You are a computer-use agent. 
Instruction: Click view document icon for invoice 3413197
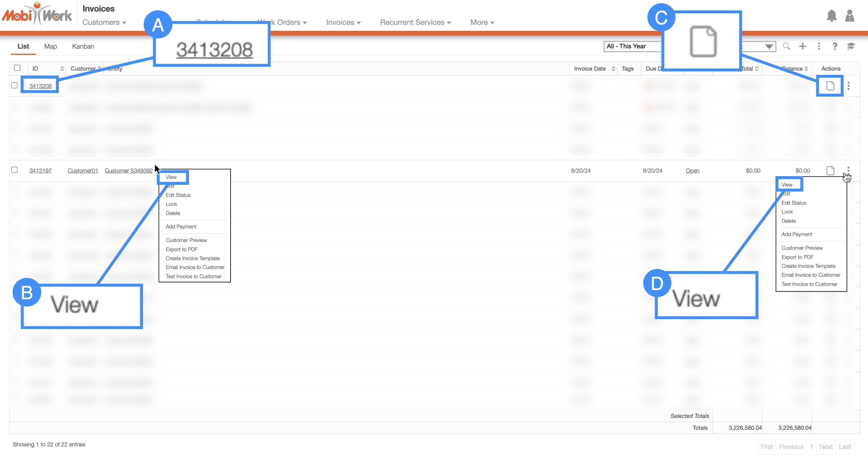[x=830, y=171]
